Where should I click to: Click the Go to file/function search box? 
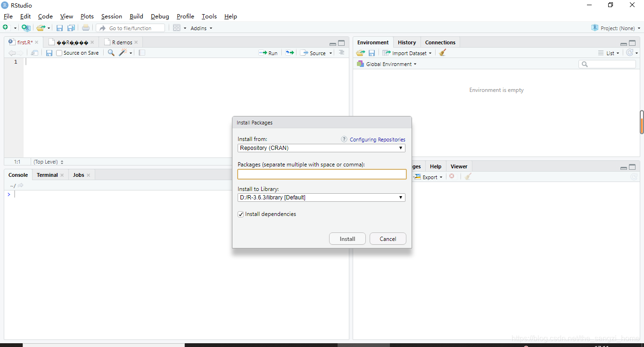(131, 28)
